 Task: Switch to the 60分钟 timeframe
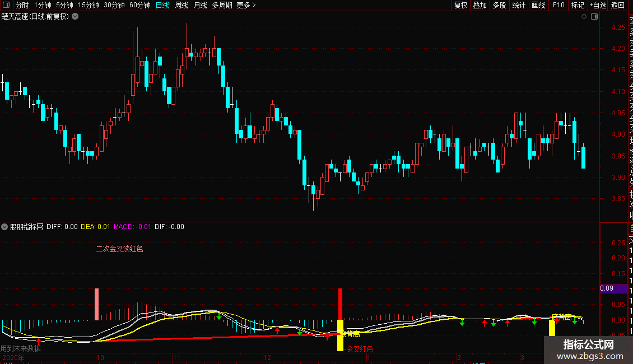coord(140,5)
